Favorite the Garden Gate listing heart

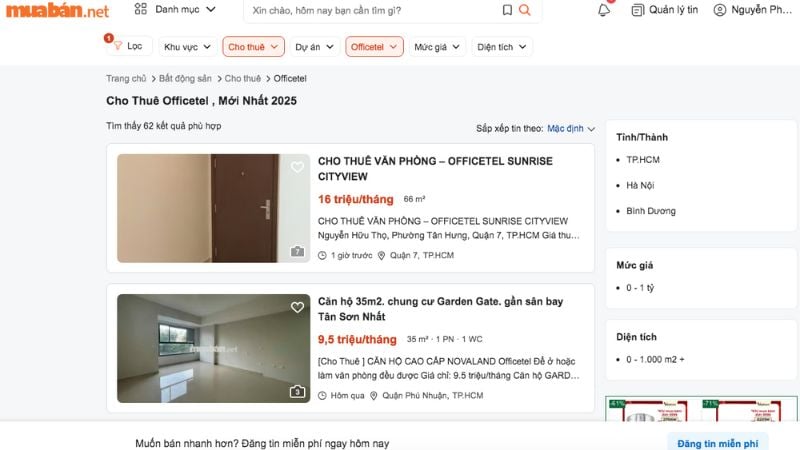pos(297,307)
